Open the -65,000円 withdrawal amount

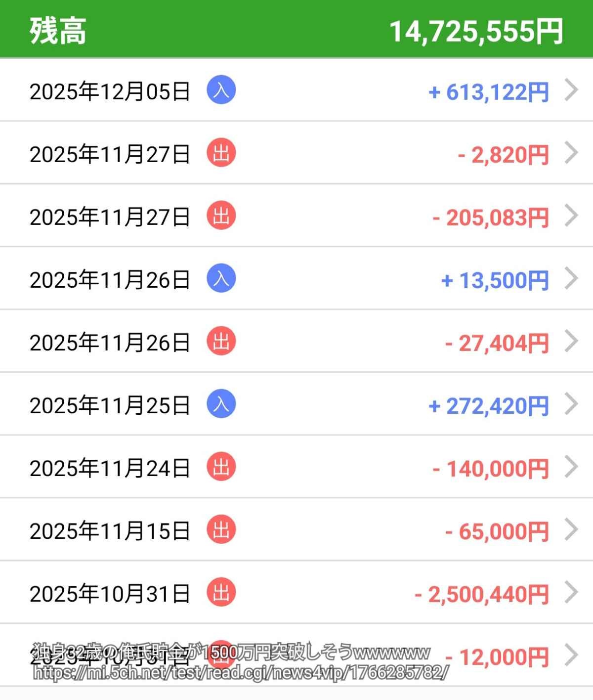point(497,531)
